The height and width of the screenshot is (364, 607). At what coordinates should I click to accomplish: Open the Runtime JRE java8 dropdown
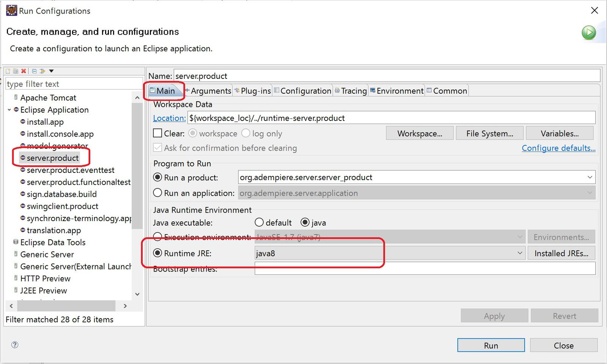(x=520, y=253)
